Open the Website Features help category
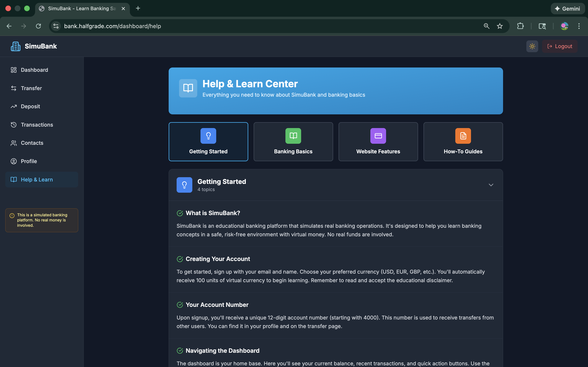The image size is (588, 367). 378,142
